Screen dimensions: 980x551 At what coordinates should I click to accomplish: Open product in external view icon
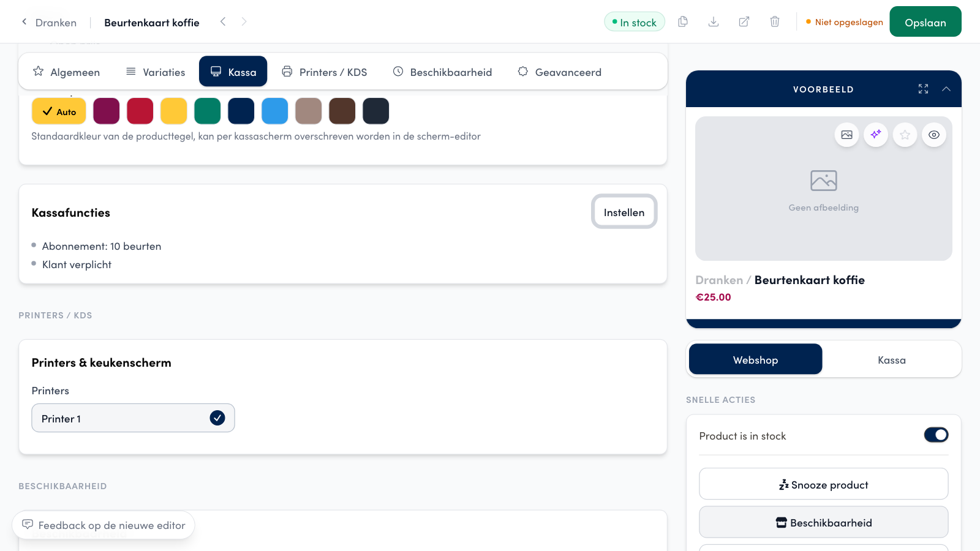[x=744, y=22]
